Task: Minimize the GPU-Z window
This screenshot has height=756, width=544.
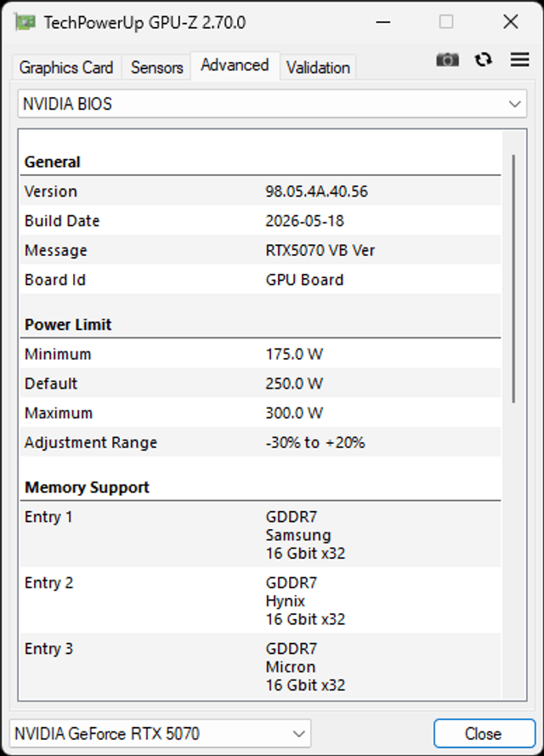Action: point(383,22)
